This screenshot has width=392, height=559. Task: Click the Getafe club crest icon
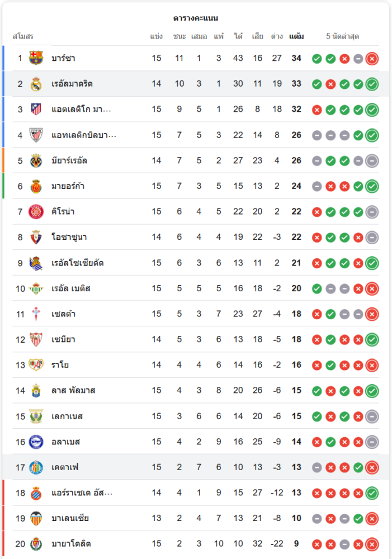tap(36, 467)
